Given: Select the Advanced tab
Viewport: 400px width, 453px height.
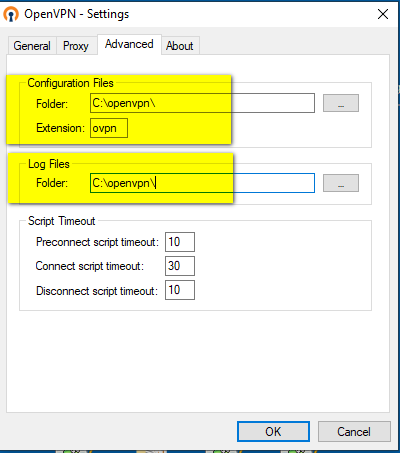Looking at the screenshot, I should pos(129,44).
